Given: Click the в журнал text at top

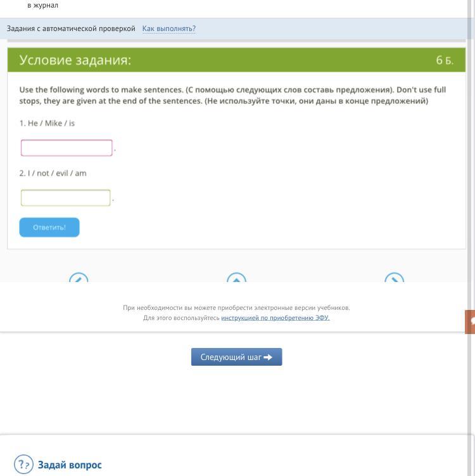Looking at the screenshot, I should (x=43, y=5).
